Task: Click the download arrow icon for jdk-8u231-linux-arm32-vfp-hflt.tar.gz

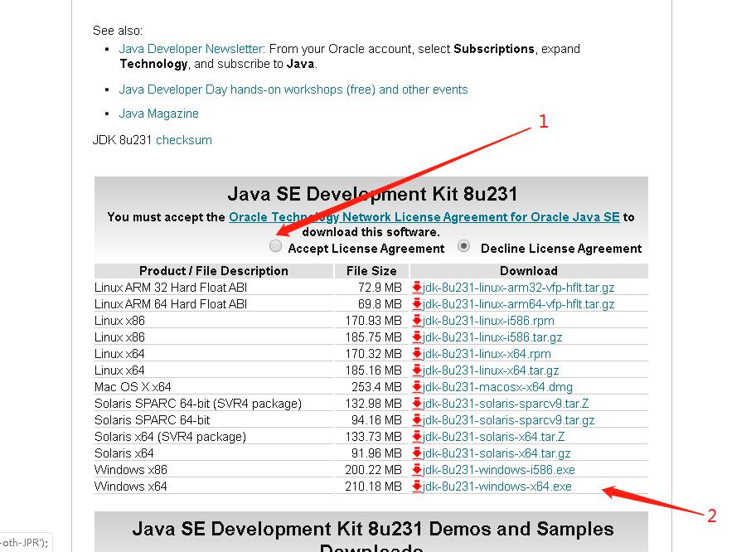Action: pos(417,288)
